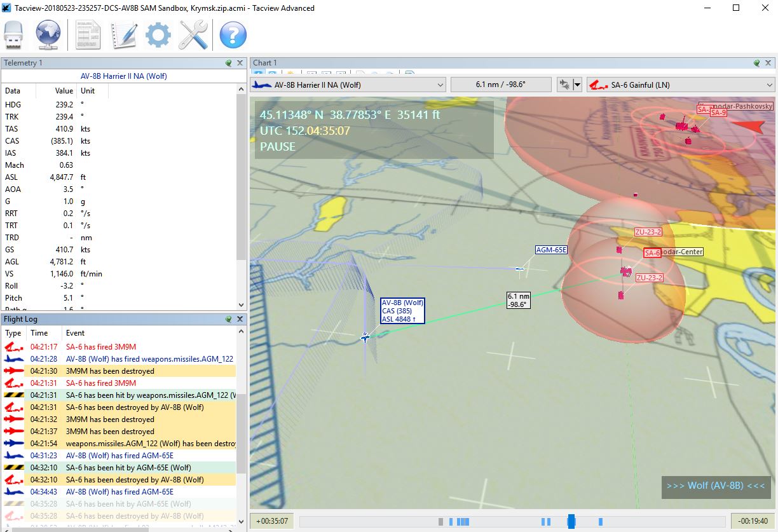This screenshot has height=532, width=778.
Task: Click the Flight Log panel pin icon
Action: (229, 319)
